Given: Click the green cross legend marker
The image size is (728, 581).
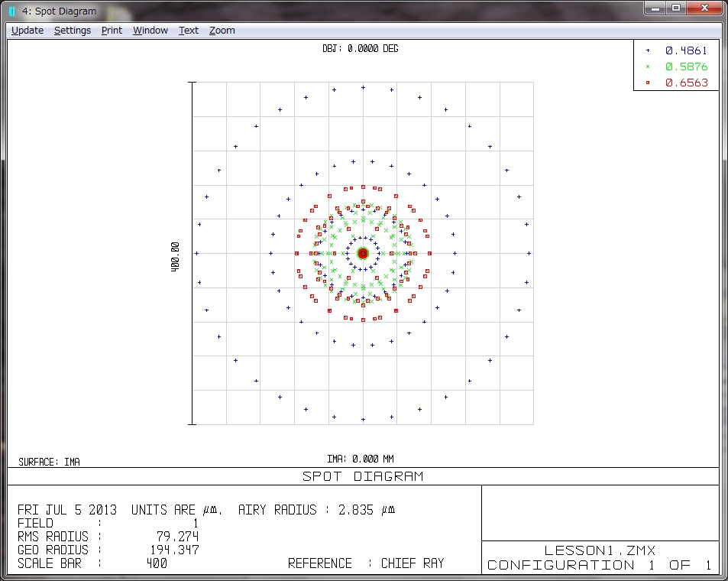Looking at the screenshot, I should pos(648,67).
